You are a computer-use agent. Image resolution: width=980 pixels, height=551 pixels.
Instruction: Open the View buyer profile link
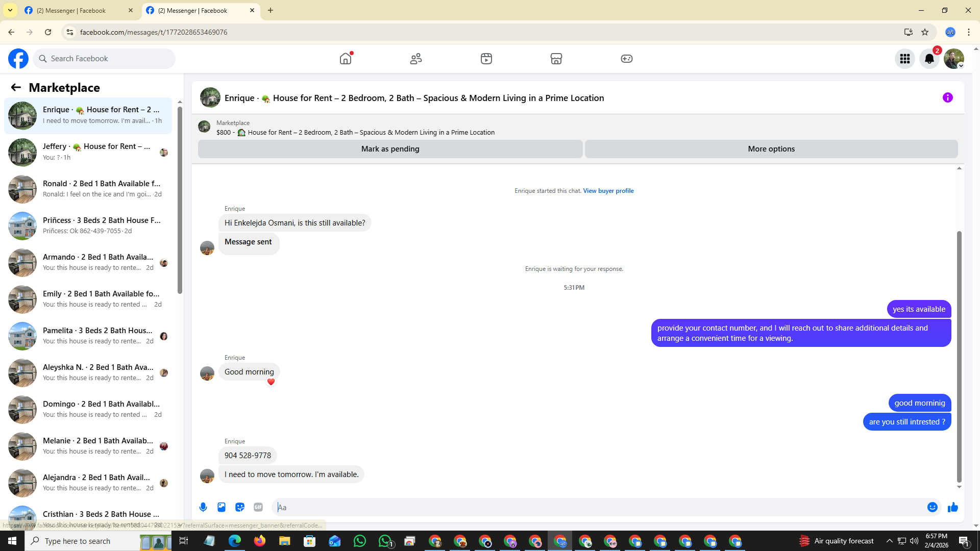pos(608,191)
